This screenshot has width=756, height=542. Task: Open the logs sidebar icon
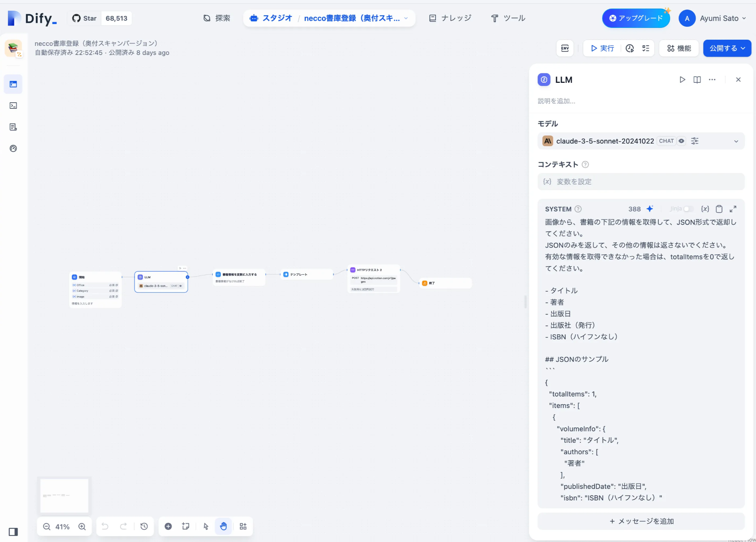pos(13,127)
